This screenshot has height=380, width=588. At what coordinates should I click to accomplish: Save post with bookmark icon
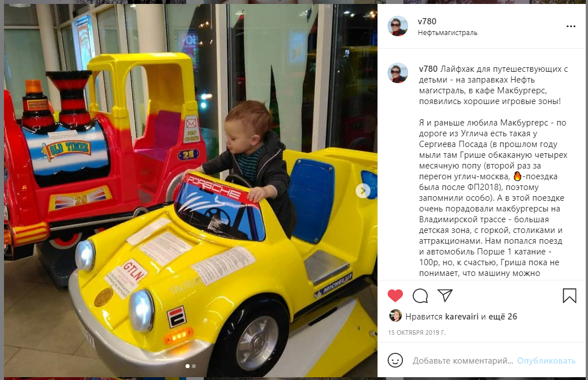(569, 296)
